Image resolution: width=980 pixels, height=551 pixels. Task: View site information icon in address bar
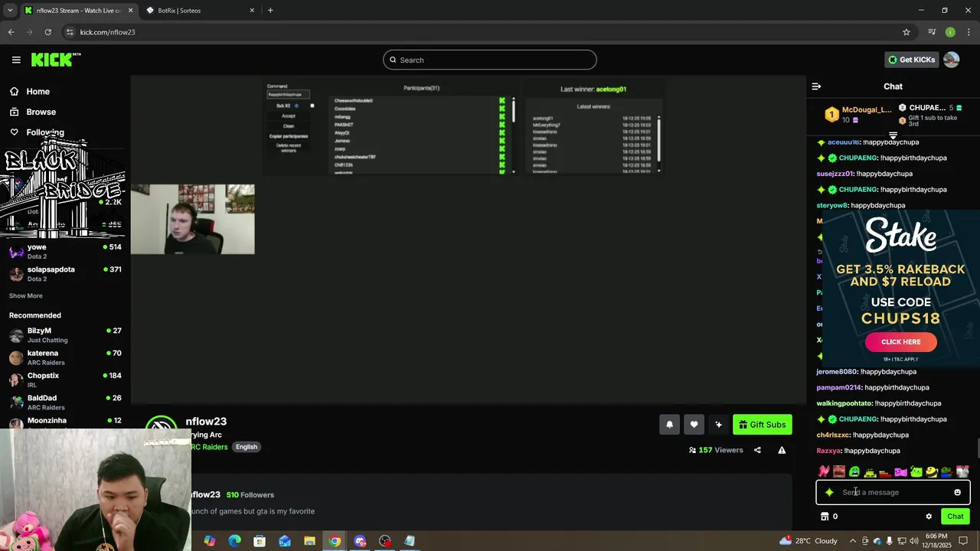tap(70, 32)
